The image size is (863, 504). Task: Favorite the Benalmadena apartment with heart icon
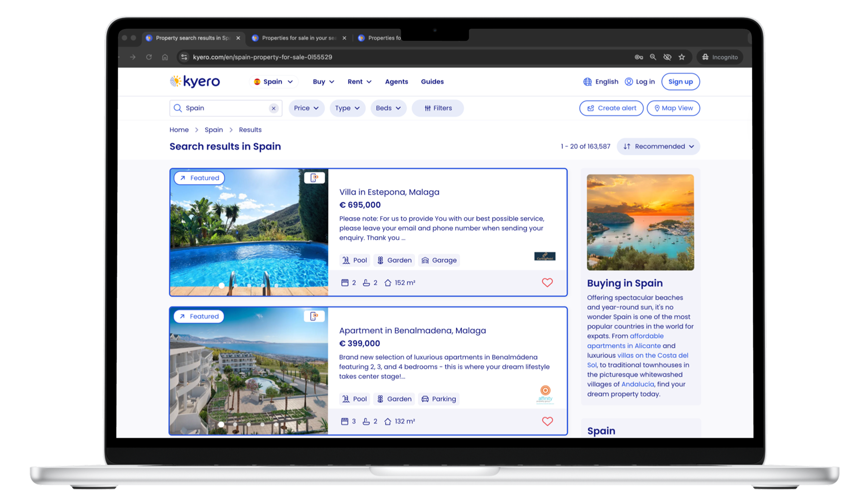547,421
